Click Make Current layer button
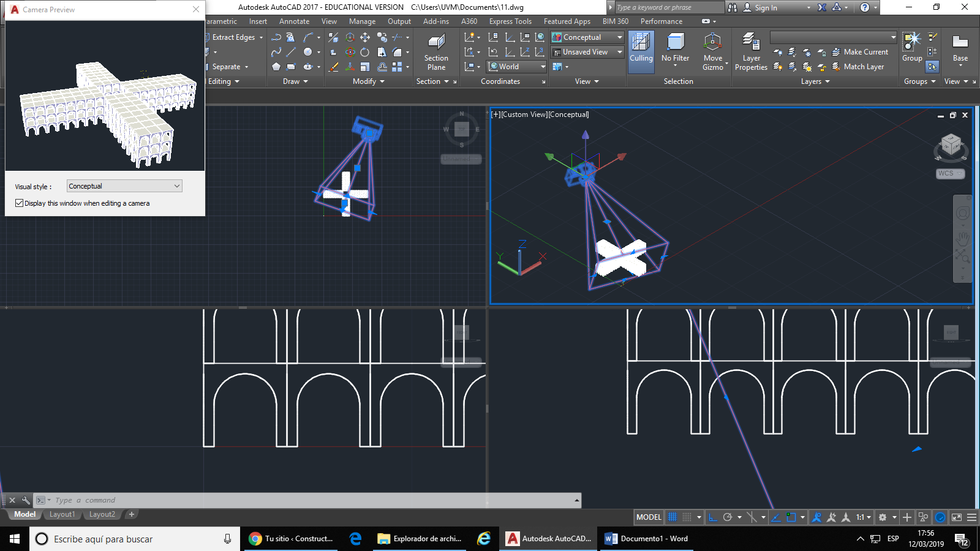 (865, 52)
